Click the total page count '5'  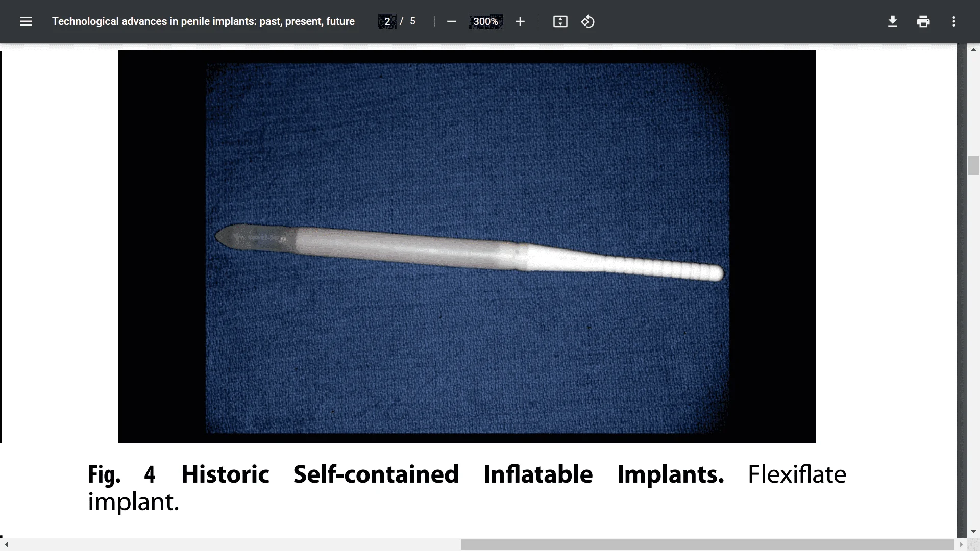[412, 21]
